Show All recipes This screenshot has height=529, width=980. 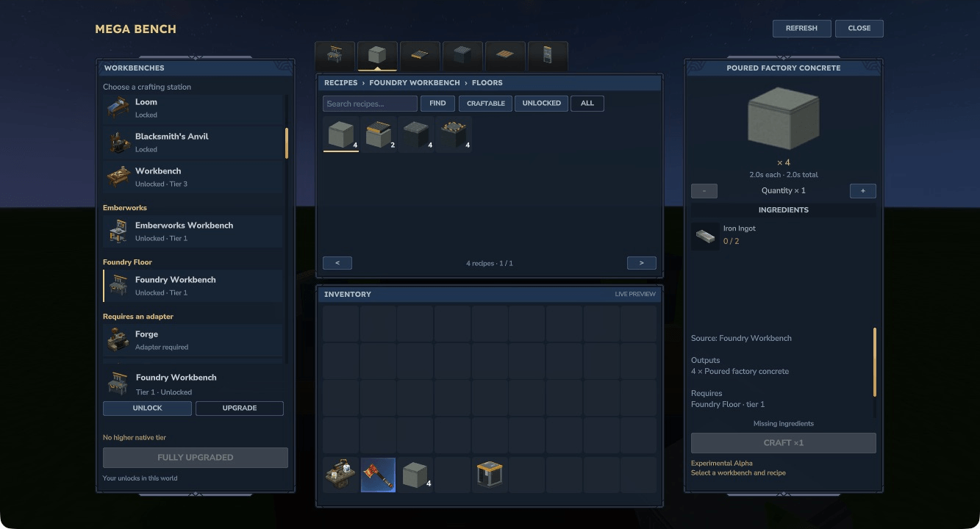point(587,104)
